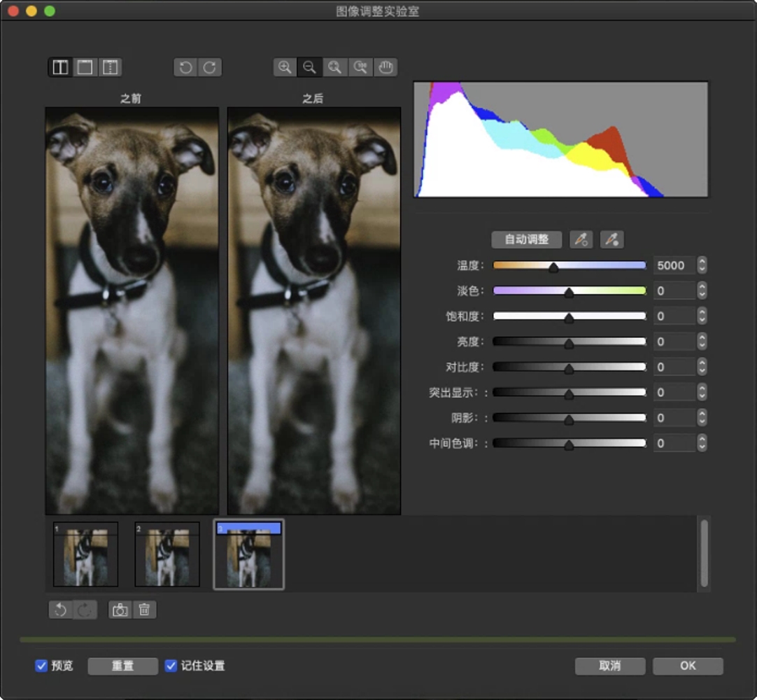The width and height of the screenshot is (757, 700).
Task: Click the stepper arrows next to 饱和度
Action: click(x=702, y=316)
